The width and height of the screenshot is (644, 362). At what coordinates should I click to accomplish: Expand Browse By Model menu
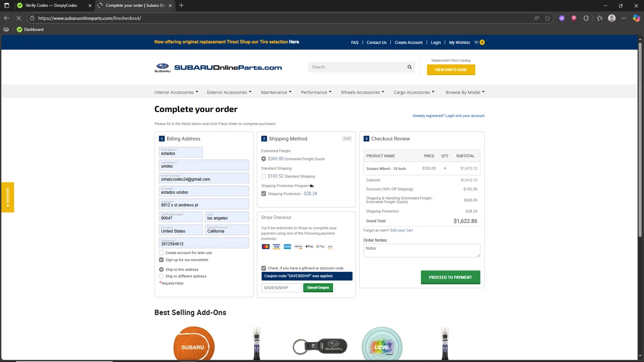click(465, 92)
